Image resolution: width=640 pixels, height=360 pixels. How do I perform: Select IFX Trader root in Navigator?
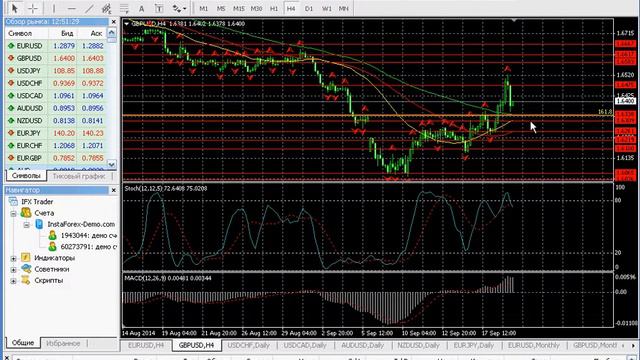point(37,202)
